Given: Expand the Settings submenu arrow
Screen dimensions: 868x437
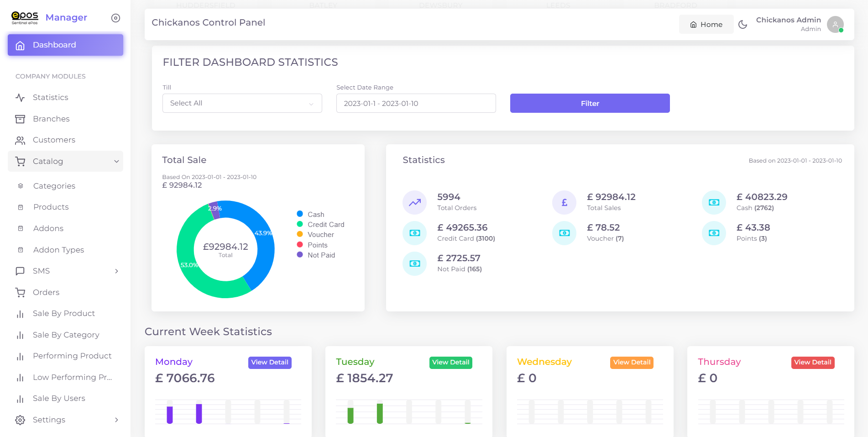Looking at the screenshot, I should coord(116,420).
